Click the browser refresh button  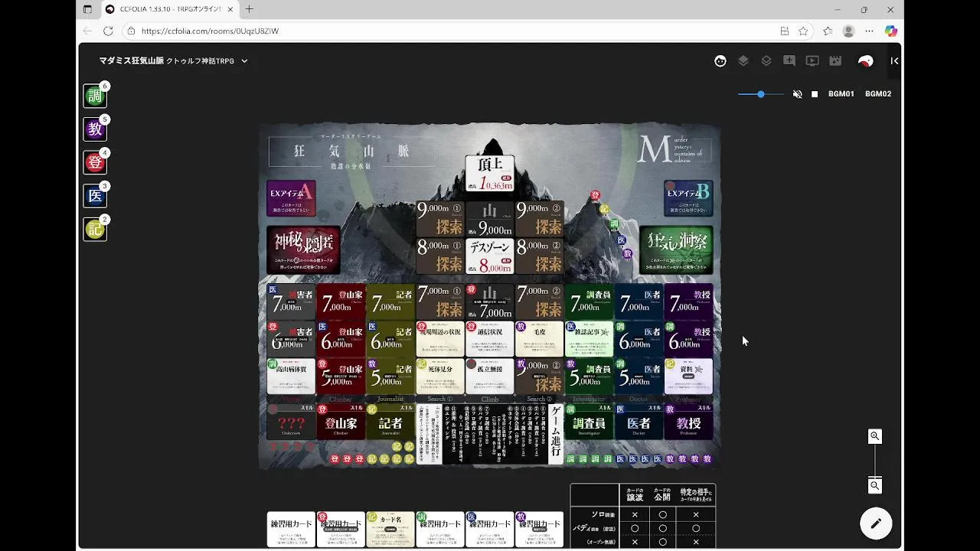pyautogui.click(x=108, y=31)
